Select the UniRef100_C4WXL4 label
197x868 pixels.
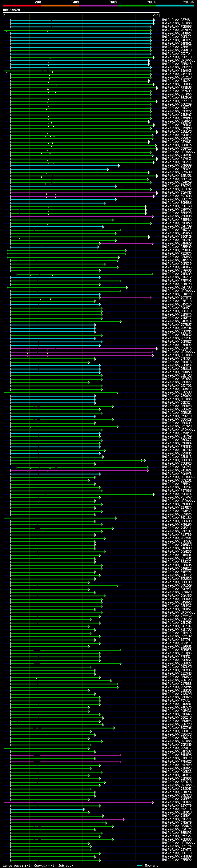[177, 321]
